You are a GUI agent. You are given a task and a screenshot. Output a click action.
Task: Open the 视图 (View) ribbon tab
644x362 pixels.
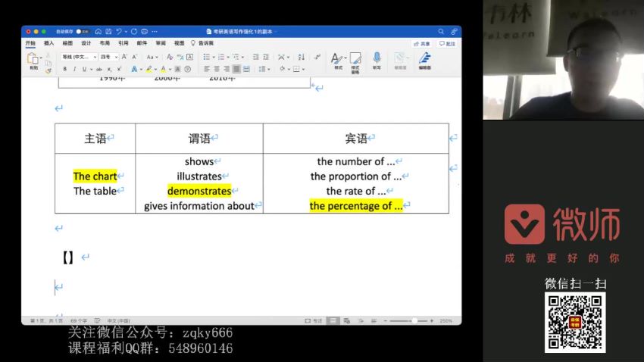pos(179,43)
